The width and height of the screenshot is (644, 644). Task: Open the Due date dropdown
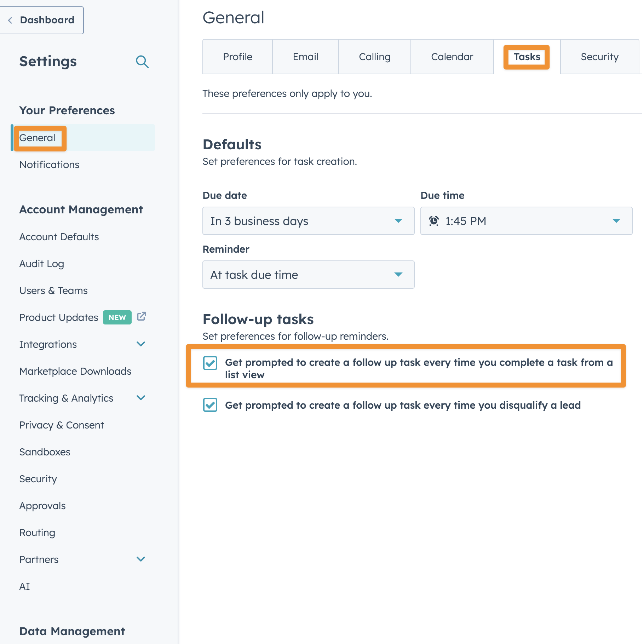(x=308, y=221)
